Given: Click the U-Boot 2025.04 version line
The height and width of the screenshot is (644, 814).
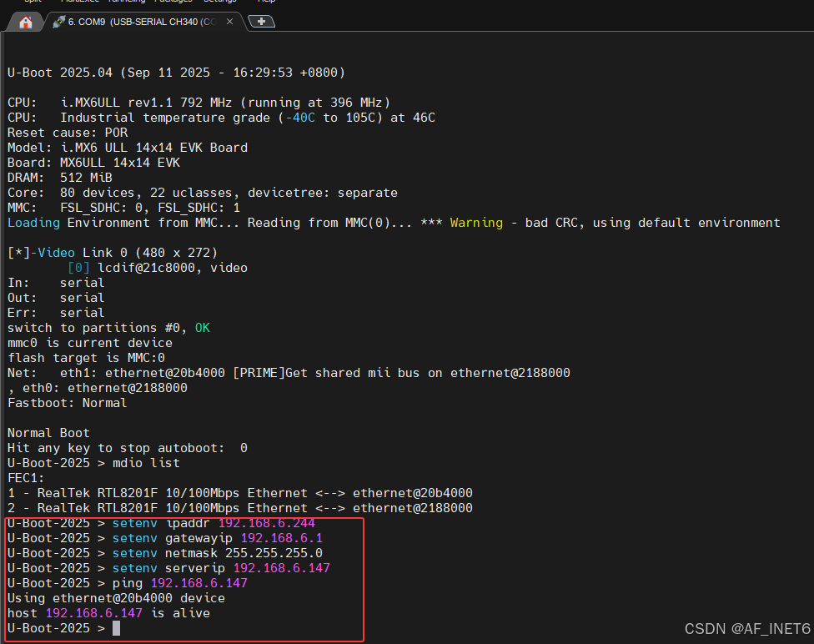Looking at the screenshot, I should click(176, 73).
